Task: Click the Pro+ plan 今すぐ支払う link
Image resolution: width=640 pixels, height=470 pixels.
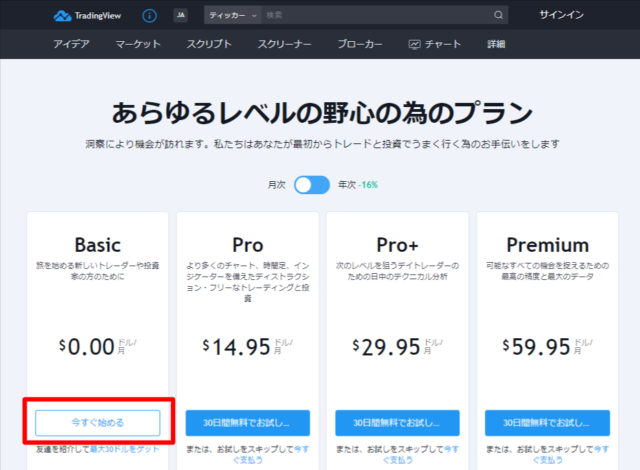Action: click(x=398, y=460)
